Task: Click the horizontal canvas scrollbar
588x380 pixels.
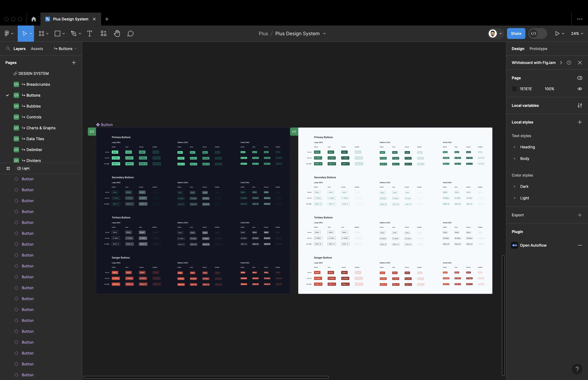Action: pyautogui.click(x=206, y=377)
